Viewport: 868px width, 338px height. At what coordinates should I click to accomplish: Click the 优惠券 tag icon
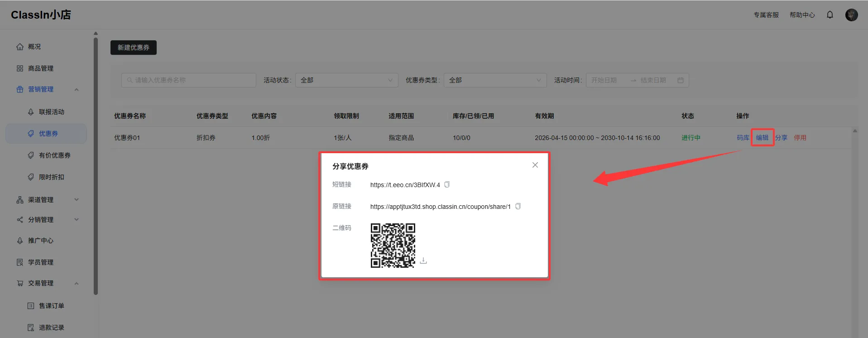point(31,134)
